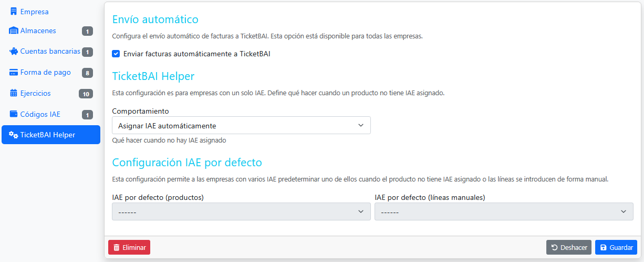Screen dimensions: 644x262
Task: Click the TicketBAI Helper gears icon
Action: pos(14,135)
